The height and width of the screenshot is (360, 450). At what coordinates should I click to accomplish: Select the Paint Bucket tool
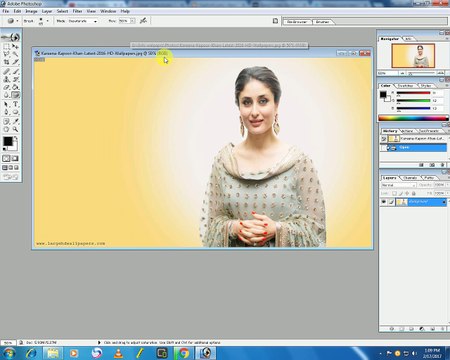[x=15, y=87]
